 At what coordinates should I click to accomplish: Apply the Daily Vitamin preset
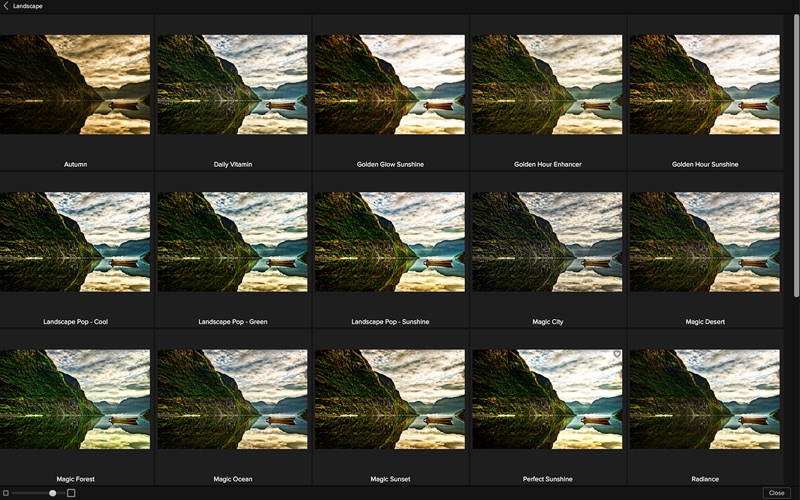(233, 84)
